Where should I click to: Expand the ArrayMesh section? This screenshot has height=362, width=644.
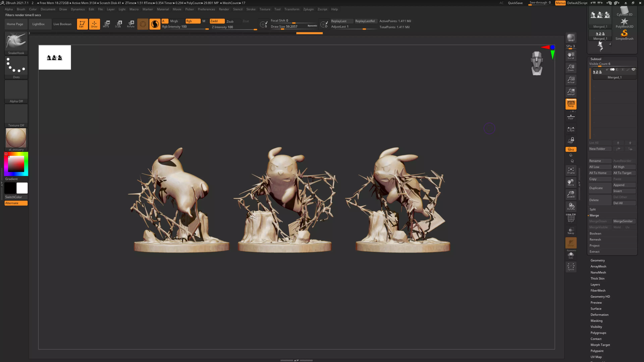(598, 266)
